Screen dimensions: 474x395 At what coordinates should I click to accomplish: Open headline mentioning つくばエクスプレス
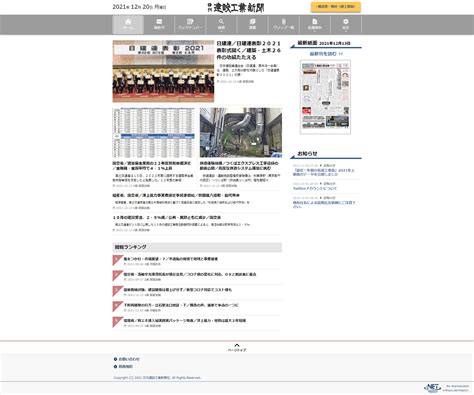click(239, 166)
